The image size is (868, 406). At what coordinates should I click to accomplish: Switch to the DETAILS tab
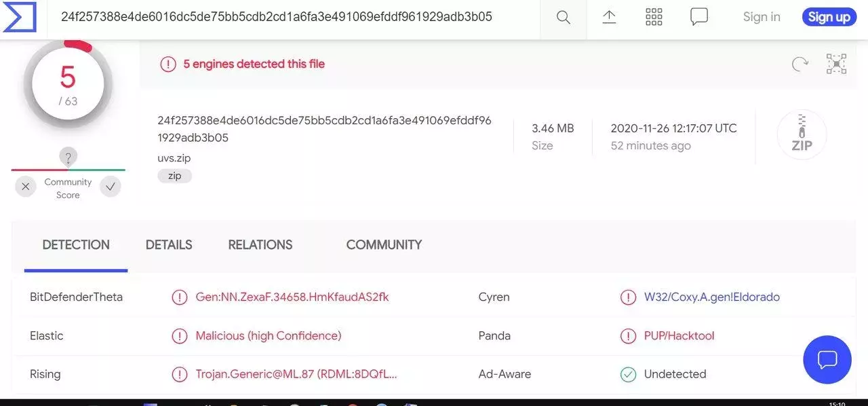click(x=169, y=245)
